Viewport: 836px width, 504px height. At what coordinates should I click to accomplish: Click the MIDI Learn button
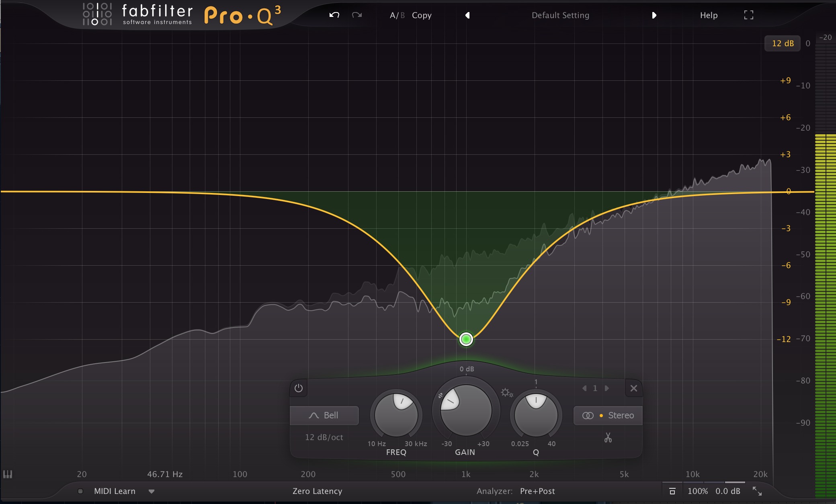(x=115, y=491)
